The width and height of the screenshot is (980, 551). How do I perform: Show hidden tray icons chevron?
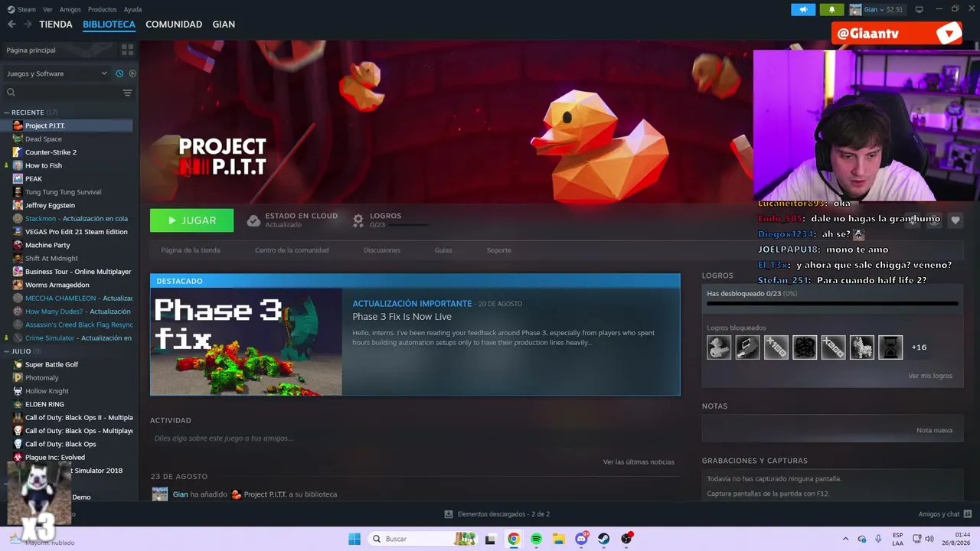tap(845, 539)
